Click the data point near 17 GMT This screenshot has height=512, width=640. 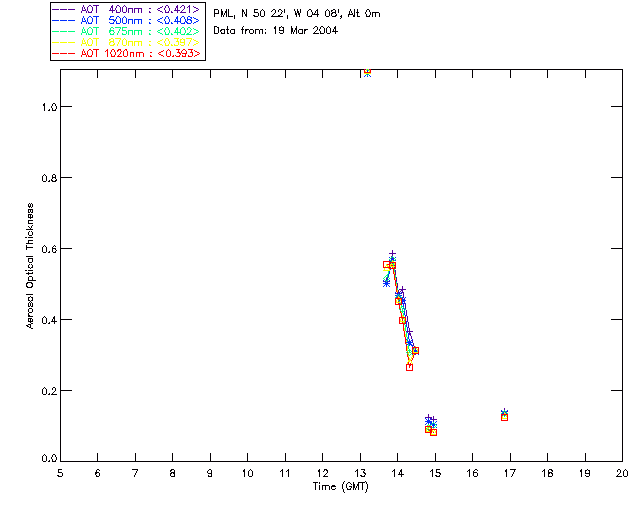click(504, 415)
